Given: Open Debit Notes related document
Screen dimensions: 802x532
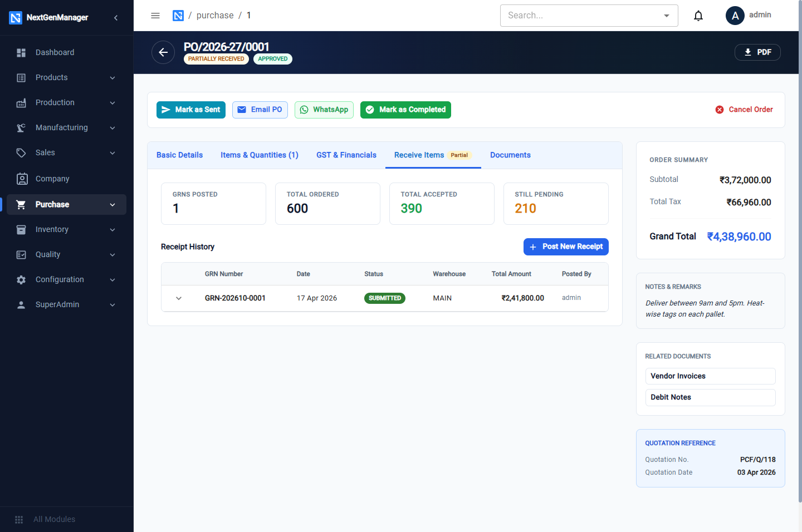Looking at the screenshot, I should click(711, 397).
